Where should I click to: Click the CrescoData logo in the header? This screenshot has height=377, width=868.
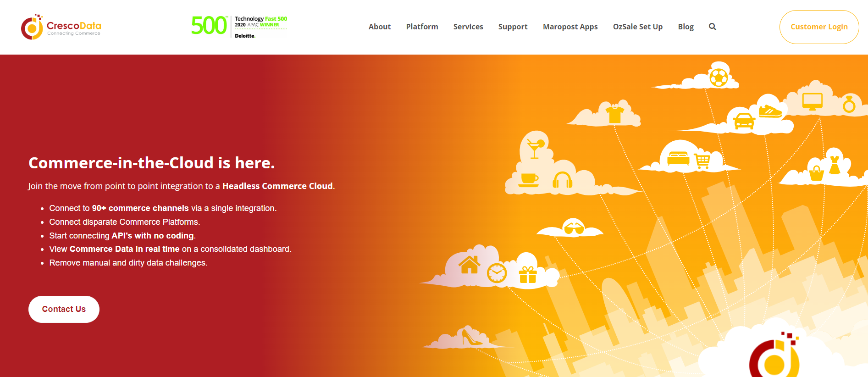coord(61,27)
